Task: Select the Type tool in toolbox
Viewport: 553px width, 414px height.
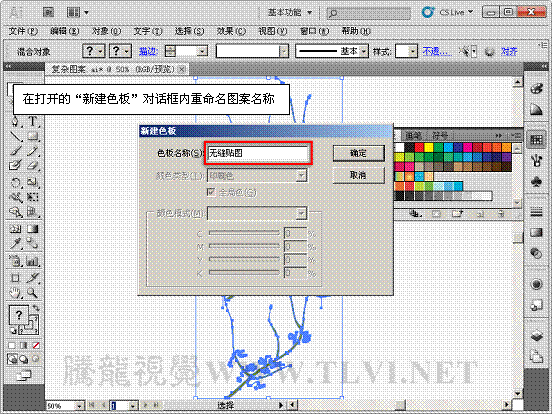Action: 32,121
